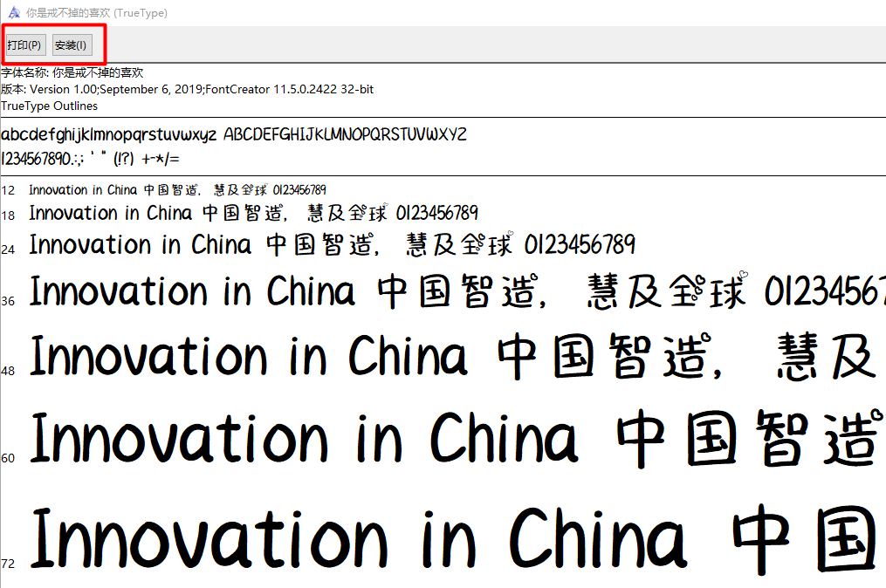Select the Version 1.00 version info line
Screen dimensions: 886x588
pyautogui.click(x=187, y=89)
